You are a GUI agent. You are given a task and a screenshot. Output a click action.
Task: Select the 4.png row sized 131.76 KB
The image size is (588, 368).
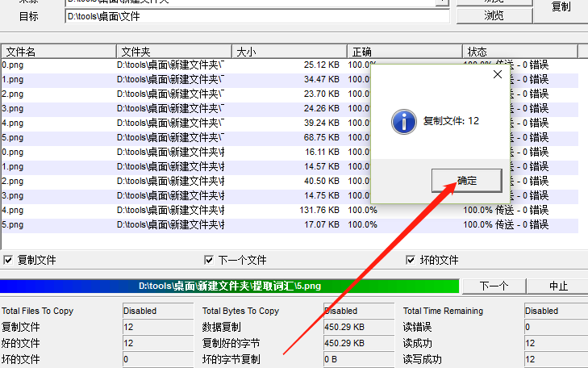290,210
